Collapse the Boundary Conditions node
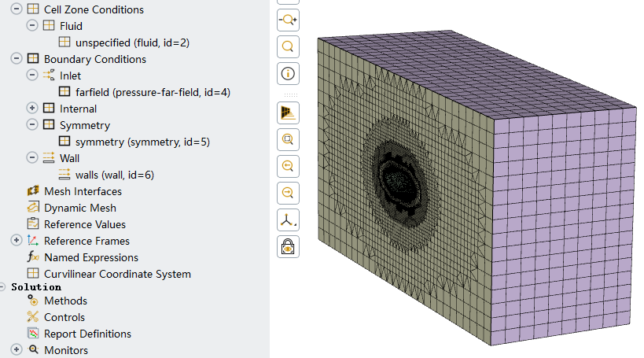The width and height of the screenshot is (644, 358). 16,59
